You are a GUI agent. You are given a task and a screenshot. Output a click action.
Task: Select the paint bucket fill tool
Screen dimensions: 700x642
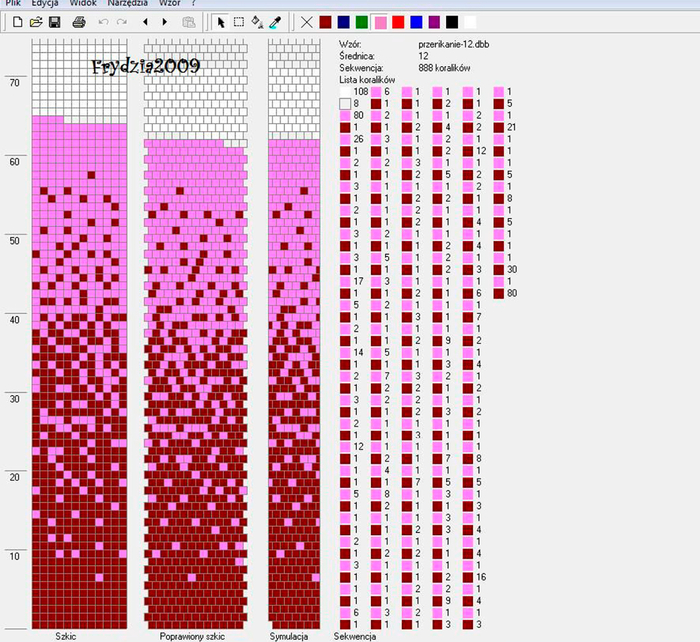(x=257, y=22)
